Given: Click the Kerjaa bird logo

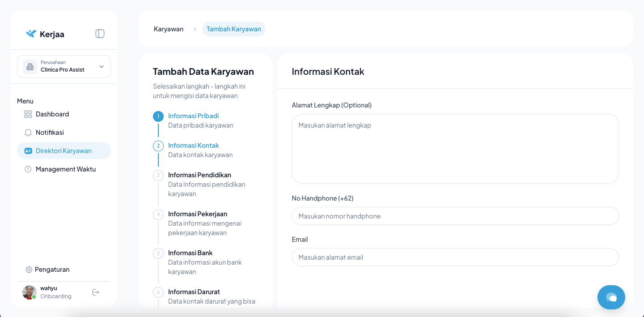Looking at the screenshot, I should click(31, 34).
